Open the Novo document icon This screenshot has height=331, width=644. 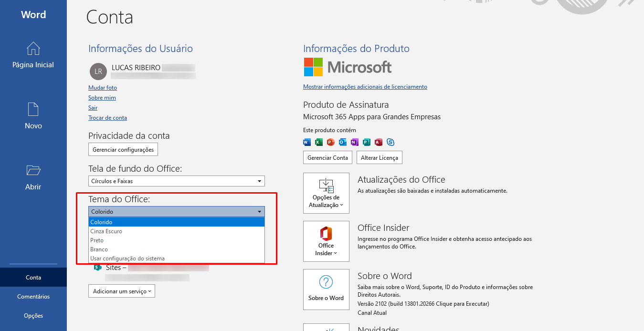[33, 110]
